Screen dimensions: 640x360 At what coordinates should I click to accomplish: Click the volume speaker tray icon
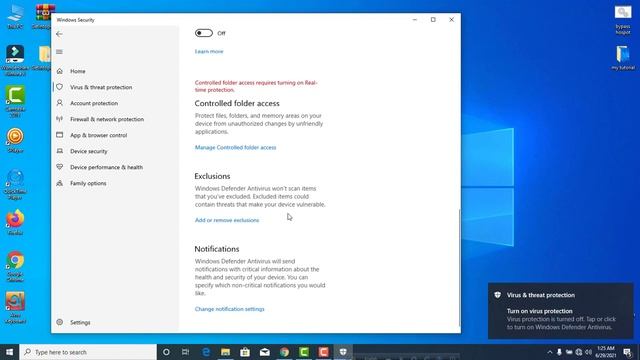pos(588,352)
